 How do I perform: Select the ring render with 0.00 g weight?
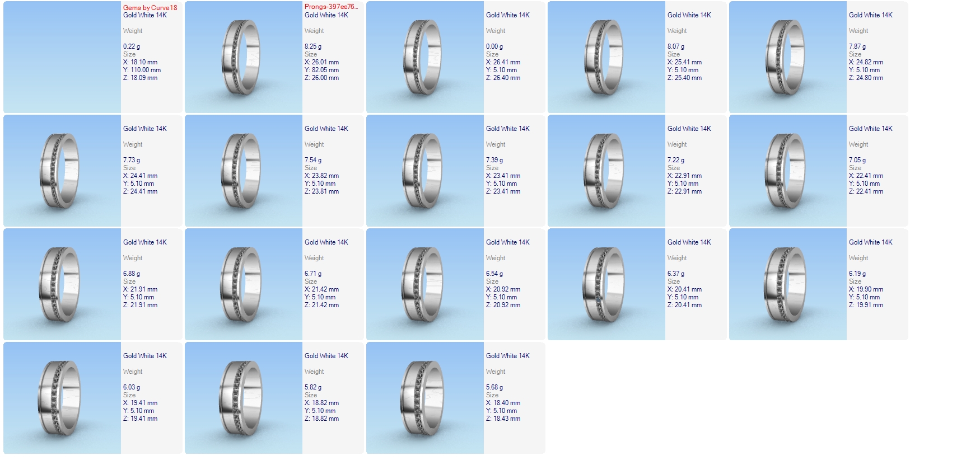pos(425,57)
